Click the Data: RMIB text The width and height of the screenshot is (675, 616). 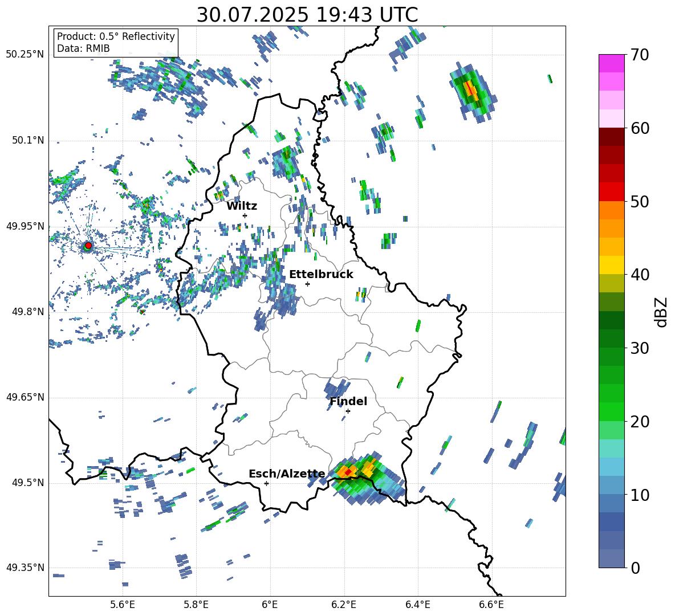[x=83, y=48]
